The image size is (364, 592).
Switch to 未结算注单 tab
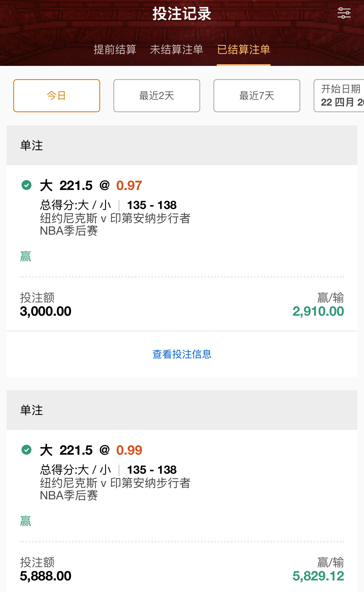pos(176,50)
